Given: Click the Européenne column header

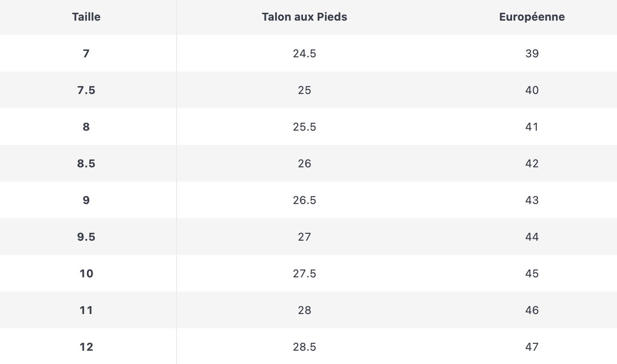Looking at the screenshot, I should coord(532,17).
